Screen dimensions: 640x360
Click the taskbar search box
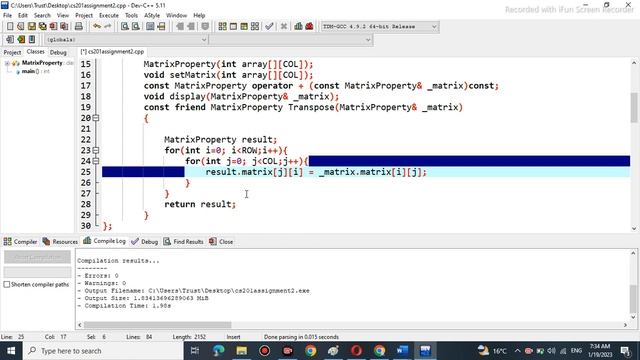(x=103, y=351)
